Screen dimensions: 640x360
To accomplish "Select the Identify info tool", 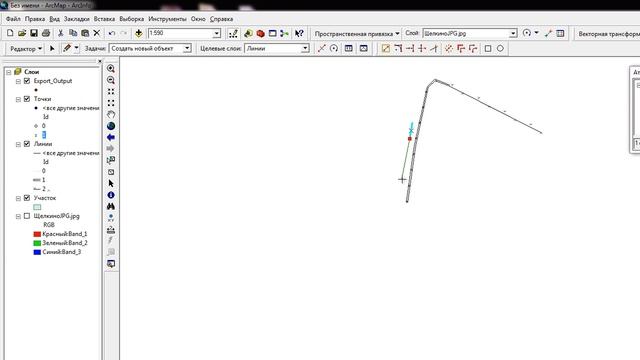I will point(111,195).
